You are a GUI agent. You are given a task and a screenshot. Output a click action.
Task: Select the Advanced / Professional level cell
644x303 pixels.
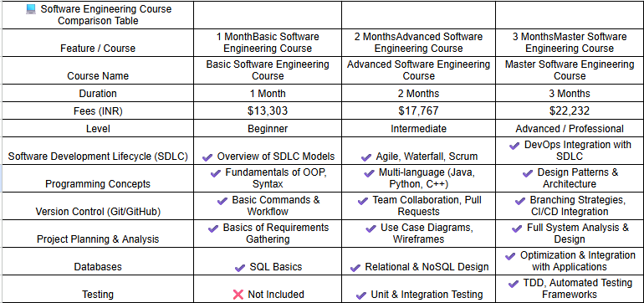(x=570, y=129)
